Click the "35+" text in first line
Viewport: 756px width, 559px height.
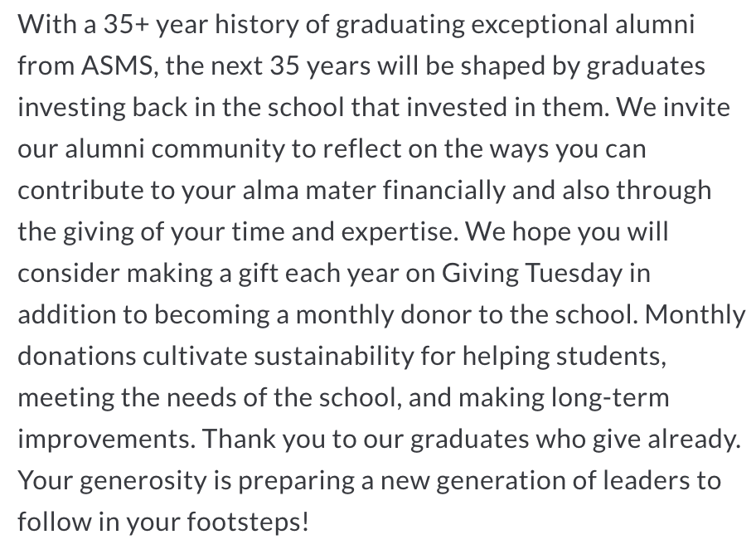[126, 23]
